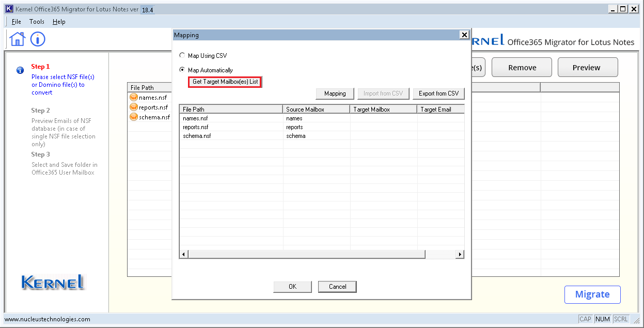Click the Target Mailbox column header
Screen dimensions: 644x328
[x=384, y=110]
